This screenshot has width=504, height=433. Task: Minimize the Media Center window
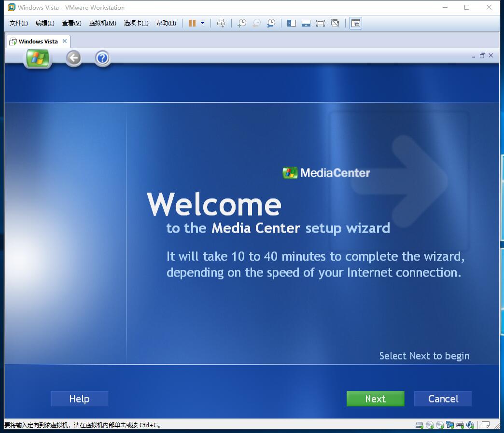(474, 56)
